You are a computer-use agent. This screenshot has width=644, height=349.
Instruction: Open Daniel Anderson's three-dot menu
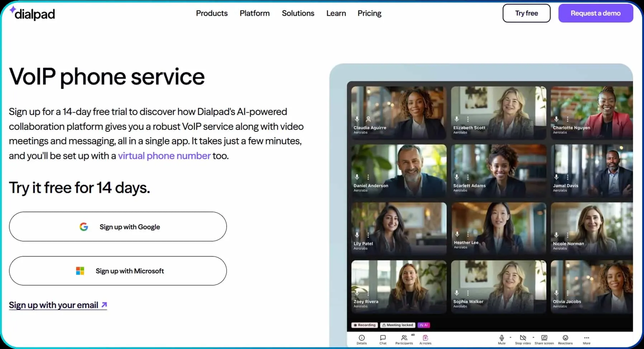[x=368, y=177]
